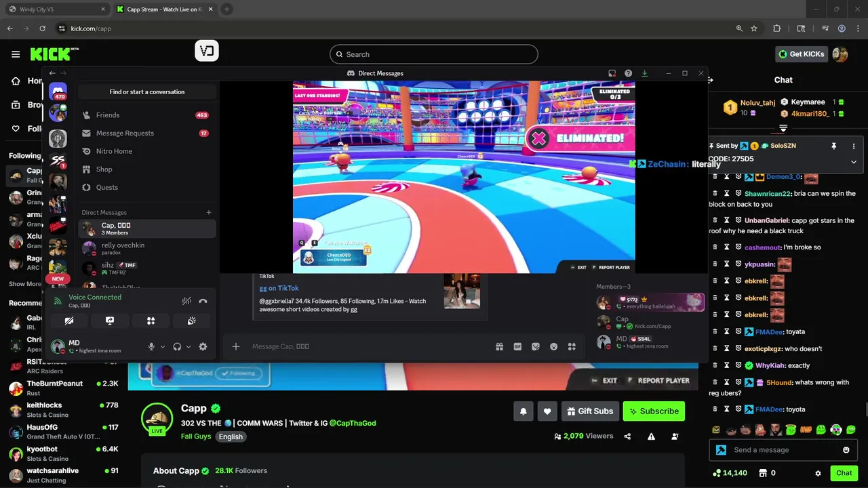Share your screen in Discord

coord(110,321)
